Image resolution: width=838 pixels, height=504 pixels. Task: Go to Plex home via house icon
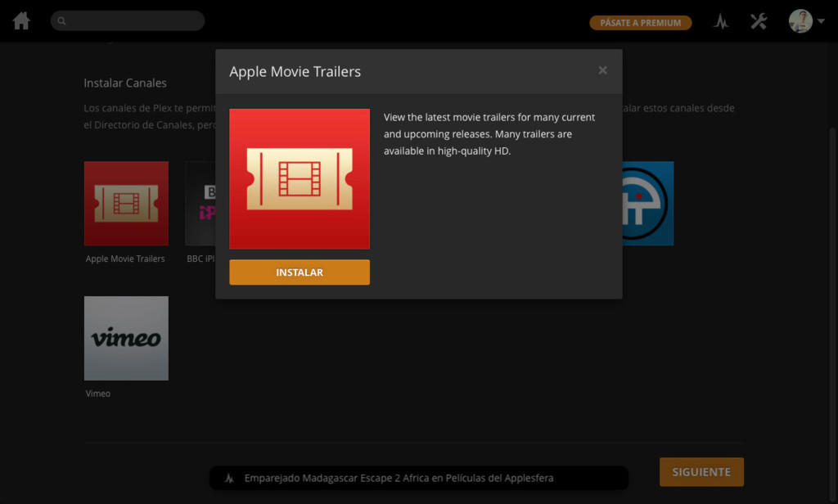tap(21, 20)
